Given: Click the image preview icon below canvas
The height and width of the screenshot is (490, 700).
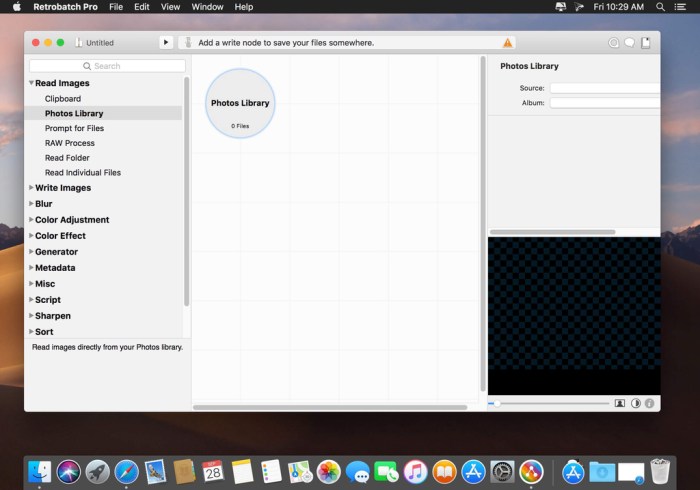Looking at the screenshot, I should pyautogui.click(x=620, y=403).
